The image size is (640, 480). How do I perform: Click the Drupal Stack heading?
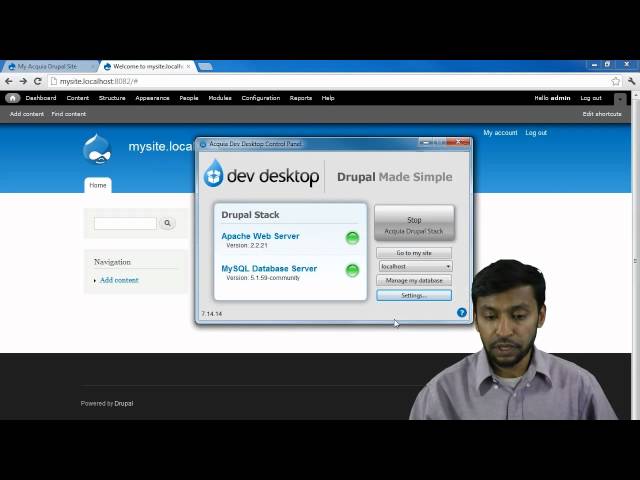(250, 215)
